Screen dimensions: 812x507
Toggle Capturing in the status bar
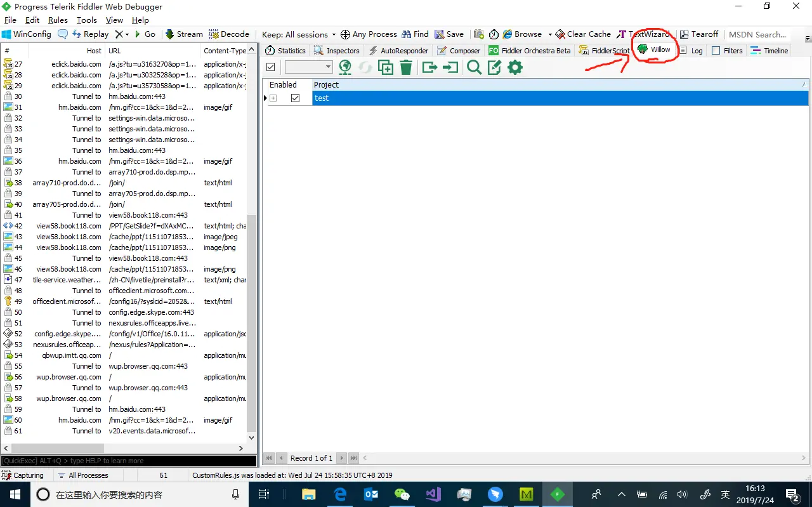tap(23, 475)
